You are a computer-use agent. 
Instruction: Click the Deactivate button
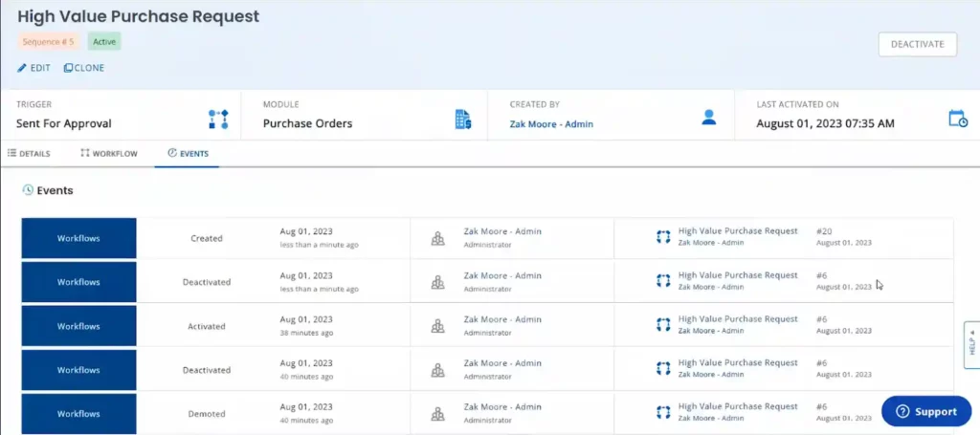917,44
